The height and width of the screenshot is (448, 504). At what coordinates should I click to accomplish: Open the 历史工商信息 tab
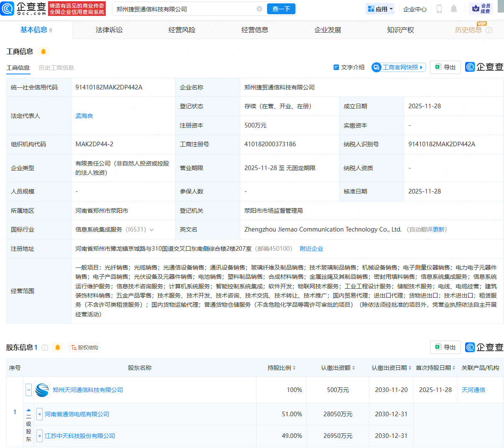pos(56,68)
